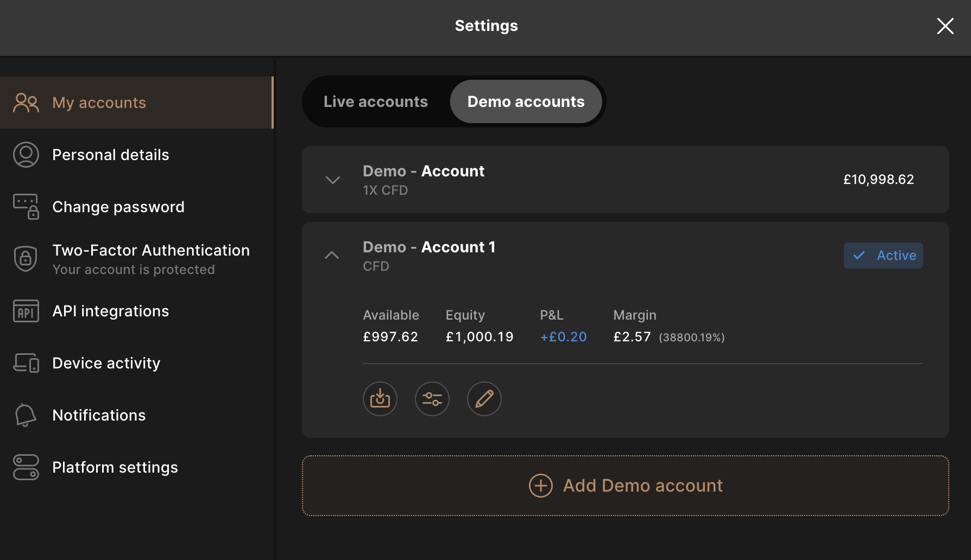The height and width of the screenshot is (560, 971).
Task: Open Personal details via its profile icon
Action: [x=26, y=154]
